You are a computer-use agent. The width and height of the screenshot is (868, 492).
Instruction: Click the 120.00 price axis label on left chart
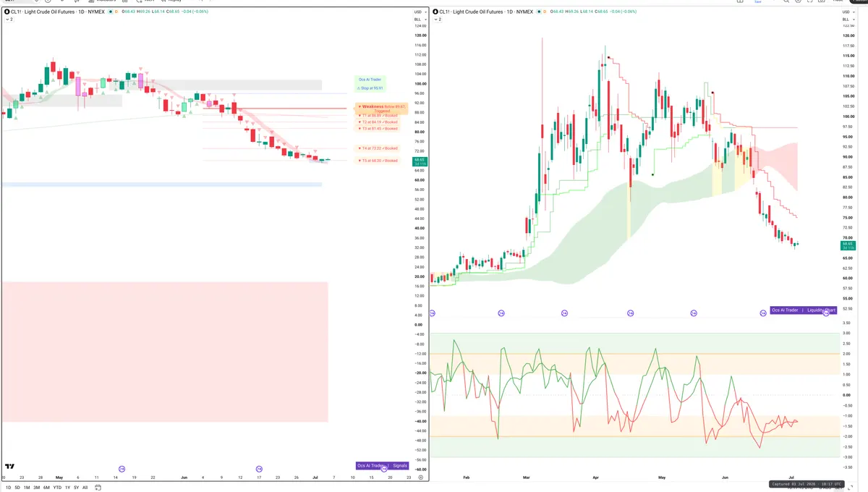[420, 35]
